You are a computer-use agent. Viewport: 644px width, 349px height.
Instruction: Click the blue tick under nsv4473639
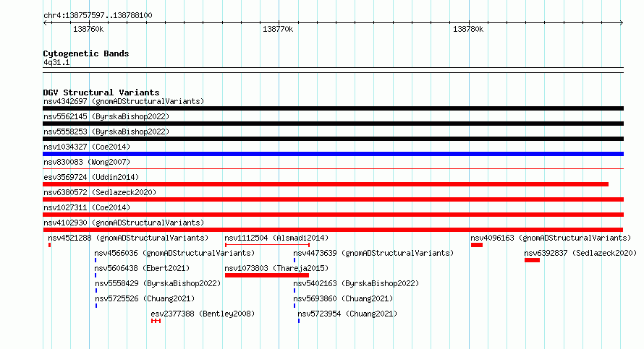[295, 260]
